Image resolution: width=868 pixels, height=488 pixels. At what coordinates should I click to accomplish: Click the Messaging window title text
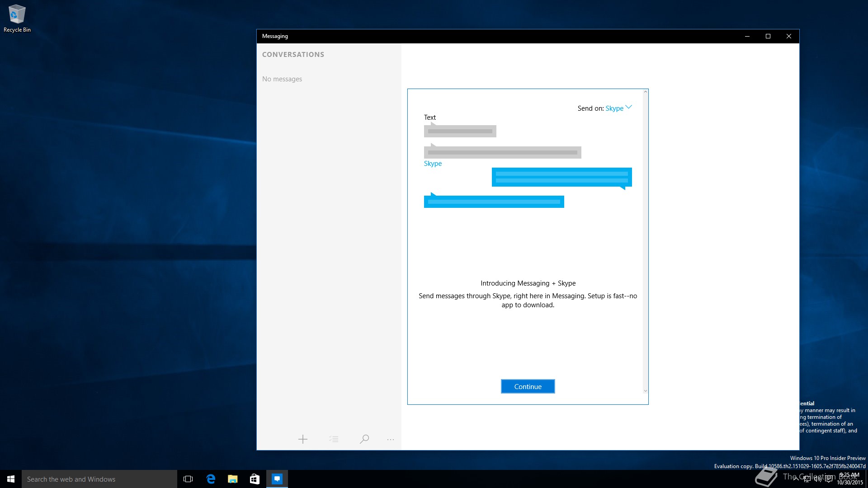tap(275, 36)
